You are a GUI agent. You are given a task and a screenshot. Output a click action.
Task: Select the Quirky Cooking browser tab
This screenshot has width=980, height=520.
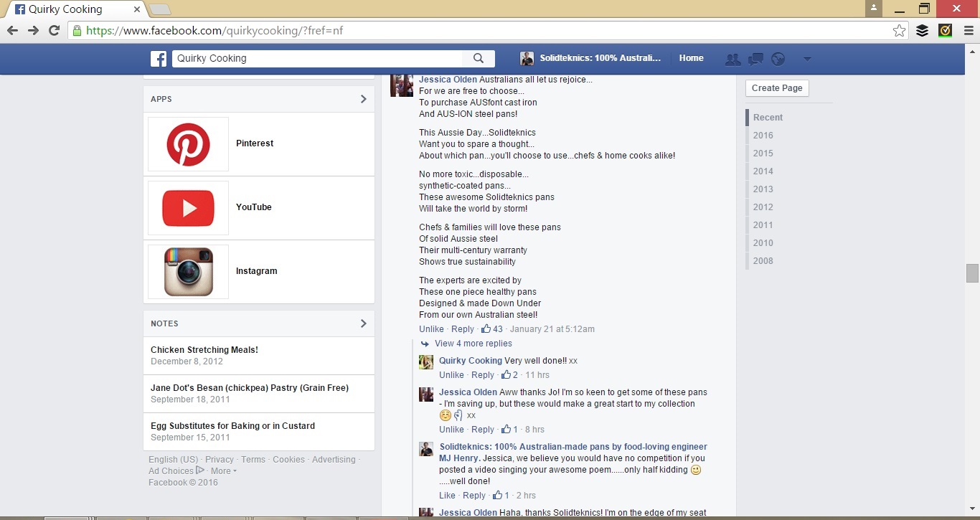pos(75,9)
